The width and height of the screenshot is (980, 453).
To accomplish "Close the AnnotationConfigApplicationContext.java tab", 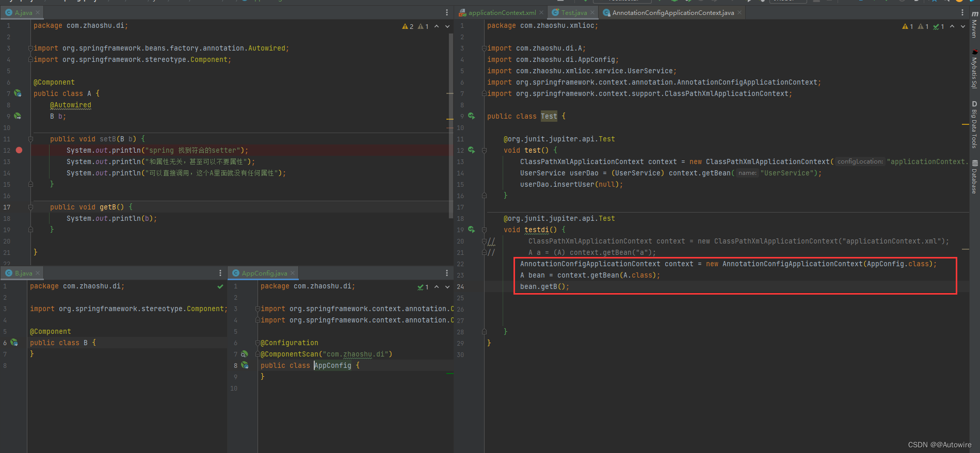I will click(x=740, y=12).
